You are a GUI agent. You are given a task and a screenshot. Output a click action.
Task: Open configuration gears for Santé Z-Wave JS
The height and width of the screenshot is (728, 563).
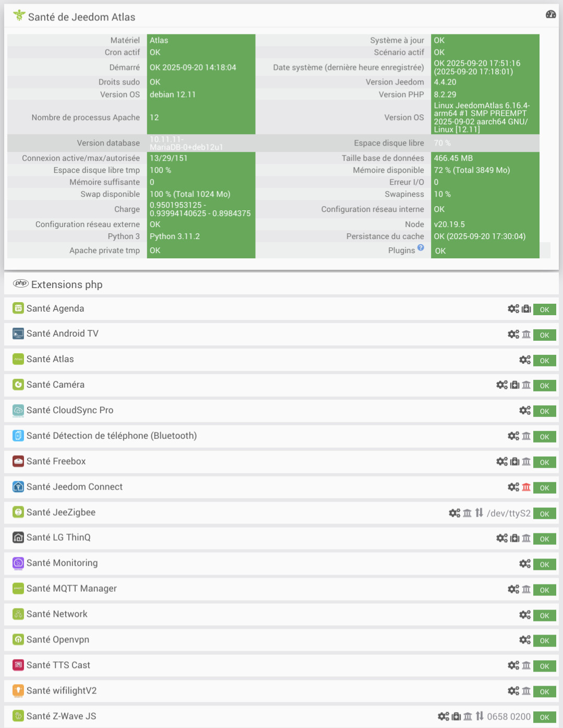click(x=444, y=717)
